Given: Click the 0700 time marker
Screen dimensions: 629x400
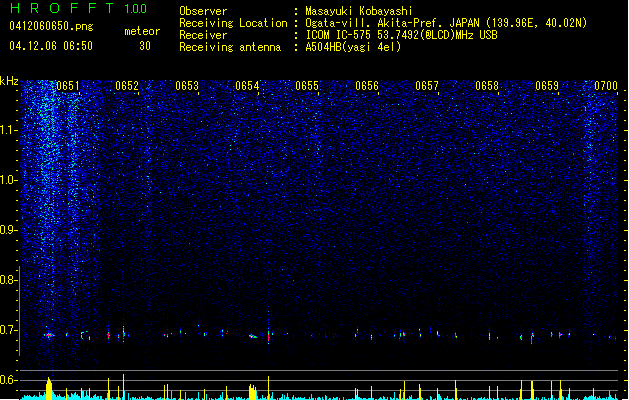Looking at the screenshot, I should [606, 86].
